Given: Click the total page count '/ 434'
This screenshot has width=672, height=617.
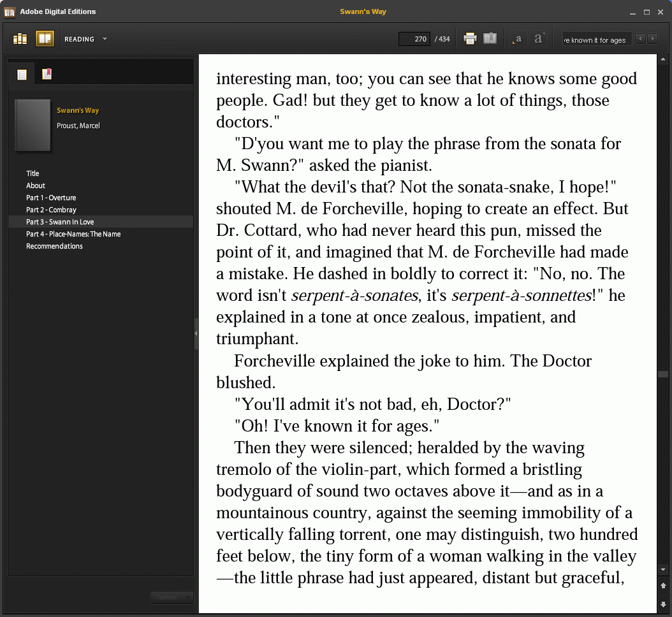Looking at the screenshot, I should 442,39.
